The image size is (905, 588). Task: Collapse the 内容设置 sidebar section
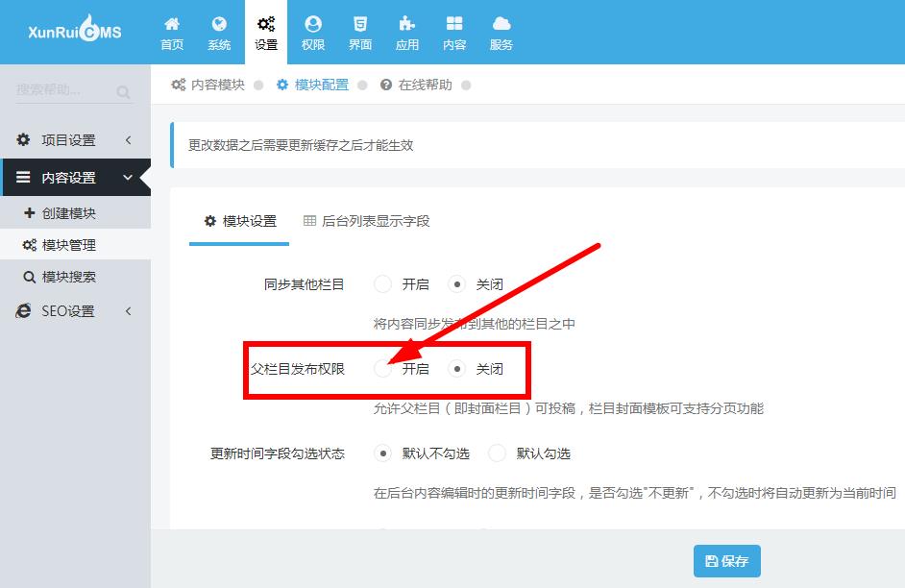[x=67, y=178]
